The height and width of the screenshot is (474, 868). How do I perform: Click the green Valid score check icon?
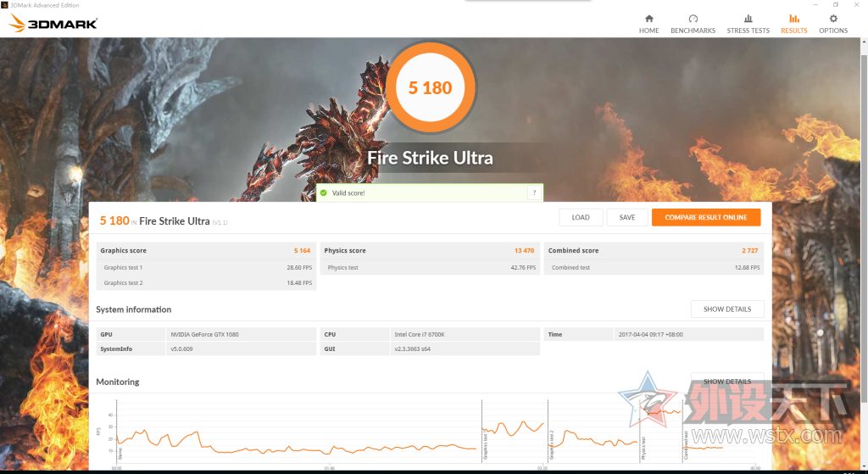(x=323, y=192)
